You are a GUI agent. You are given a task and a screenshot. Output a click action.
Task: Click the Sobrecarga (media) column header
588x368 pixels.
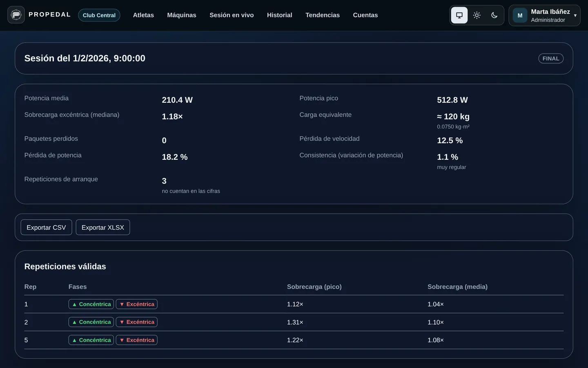coord(458,287)
